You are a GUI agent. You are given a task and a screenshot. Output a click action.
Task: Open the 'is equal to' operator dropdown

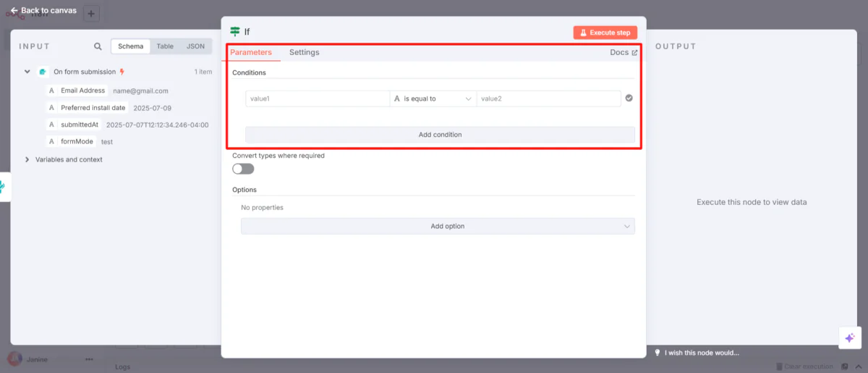coord(433,99)
